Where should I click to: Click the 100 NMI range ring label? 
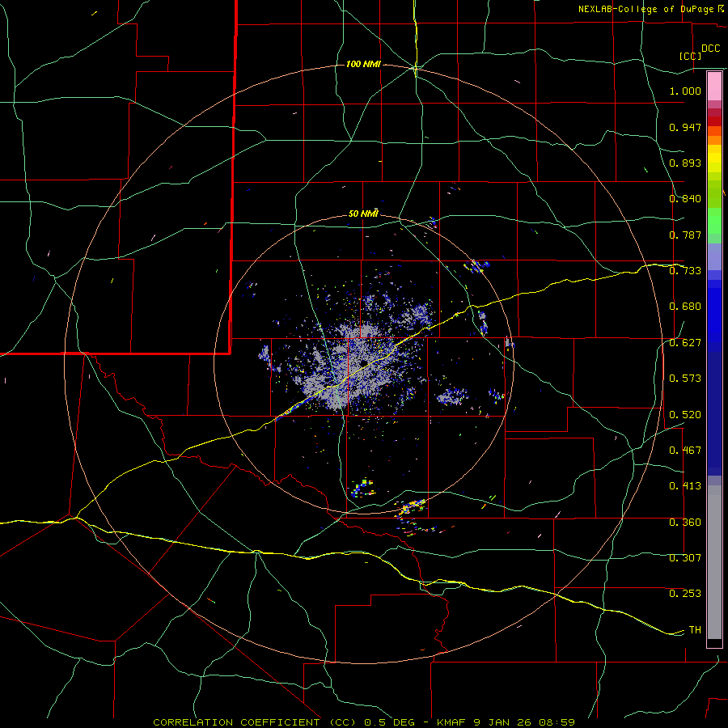[x=363, y=64]
